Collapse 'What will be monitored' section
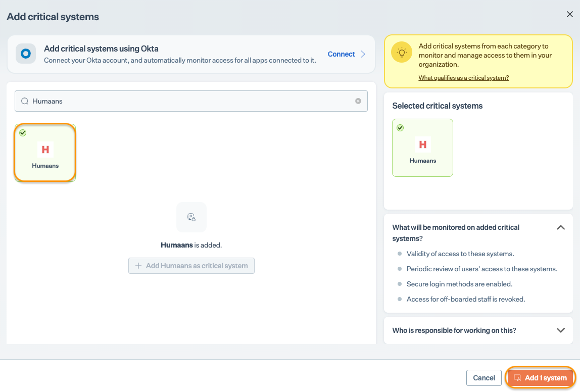This screenshot has width=580, height=392. point(560,227)
